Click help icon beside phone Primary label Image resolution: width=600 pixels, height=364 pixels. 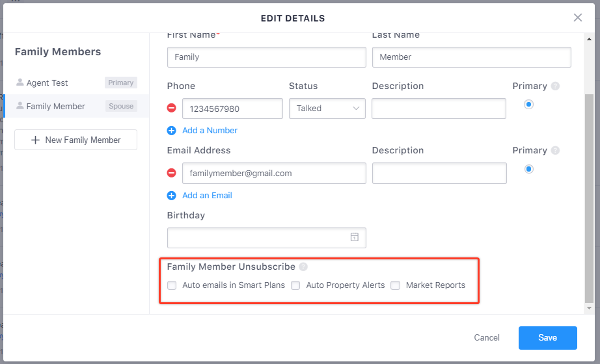[x=555, y=86]
